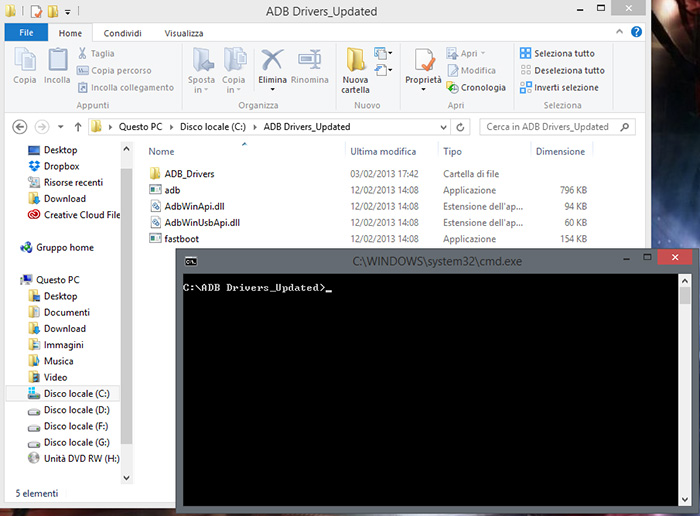The width and height of the screenshot is (700, 516).
Task: Click the Copia icon in Appunti group
Action: click(25, 60)
